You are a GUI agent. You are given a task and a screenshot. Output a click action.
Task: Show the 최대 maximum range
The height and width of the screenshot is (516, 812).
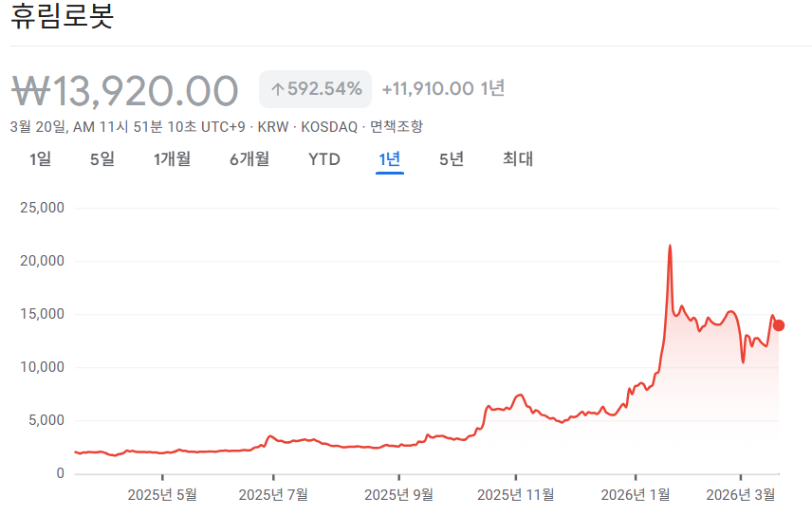tap(518, 159)
